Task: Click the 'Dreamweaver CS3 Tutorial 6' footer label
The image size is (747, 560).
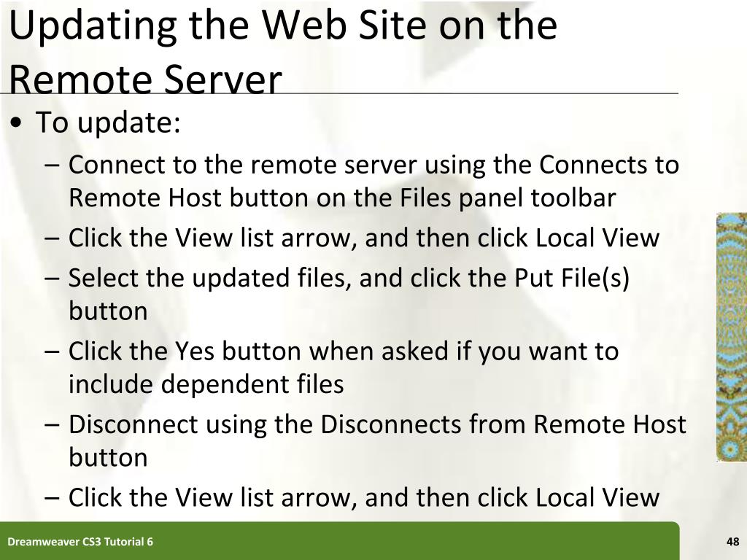Action: (80, 542)
